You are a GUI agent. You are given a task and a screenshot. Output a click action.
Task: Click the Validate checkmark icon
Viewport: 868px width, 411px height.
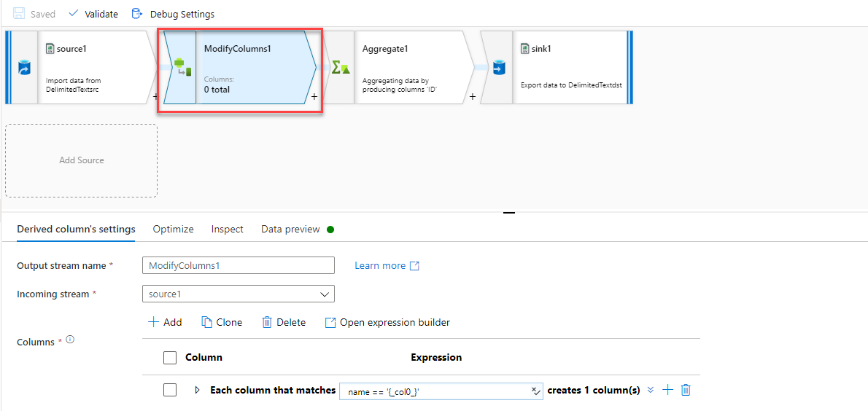[74, 14]
